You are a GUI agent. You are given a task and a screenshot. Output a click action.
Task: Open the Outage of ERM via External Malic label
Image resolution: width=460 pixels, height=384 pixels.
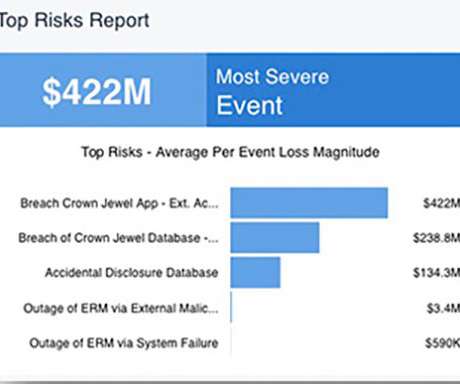(x=121, y=308)
